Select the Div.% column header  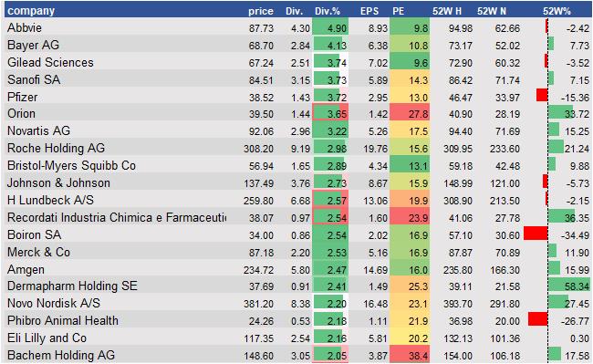tap(328, 11)
